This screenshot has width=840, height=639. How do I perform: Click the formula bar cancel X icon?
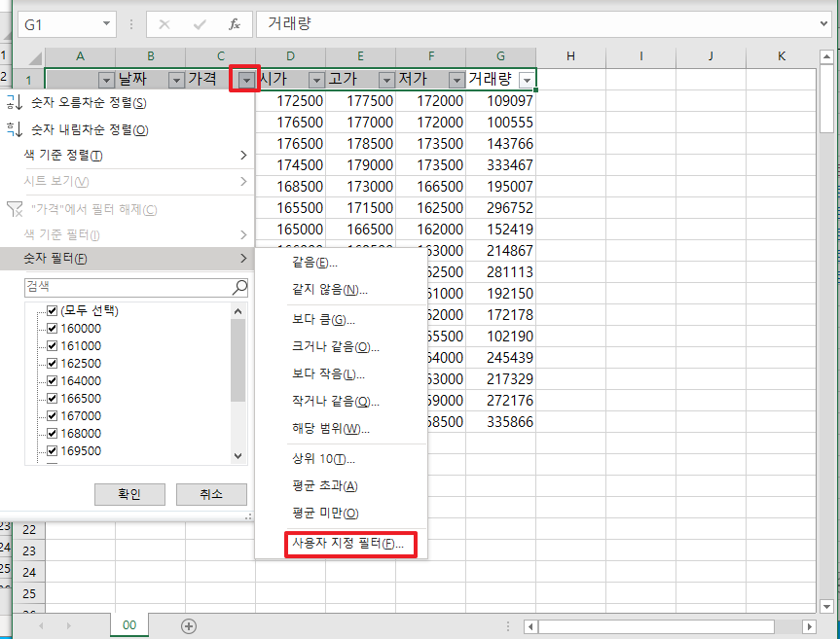point(164,24)
